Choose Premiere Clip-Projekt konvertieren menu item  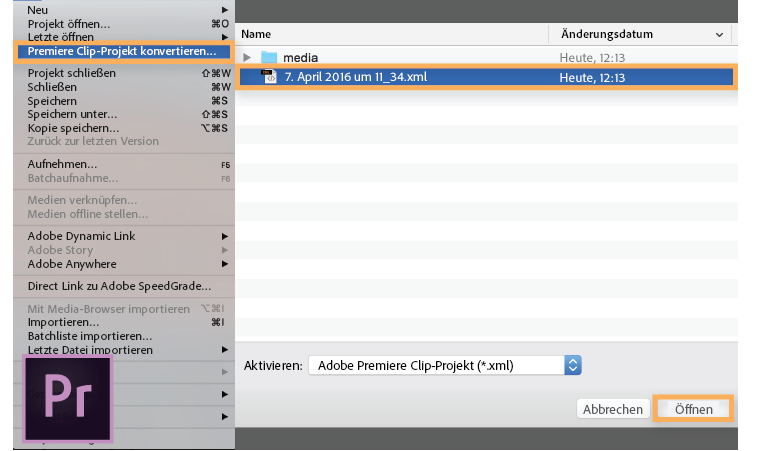pyautogui.click(x=122, y=51)
